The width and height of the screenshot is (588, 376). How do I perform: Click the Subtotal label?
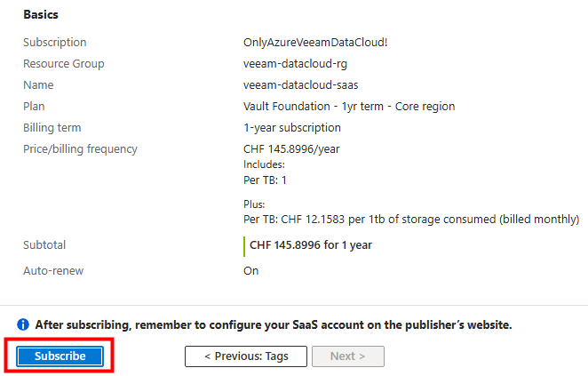coord(44,245)
